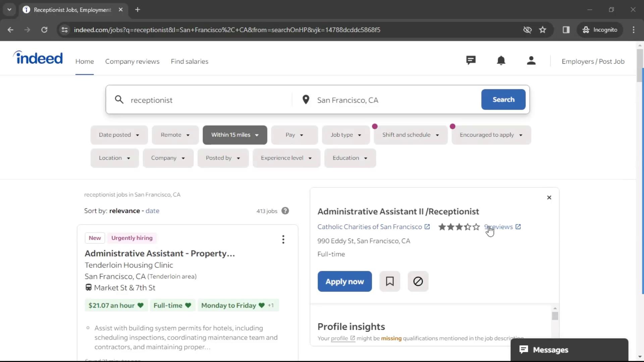
Task: Click the job search location pin icon
Action: pos(306,100)
